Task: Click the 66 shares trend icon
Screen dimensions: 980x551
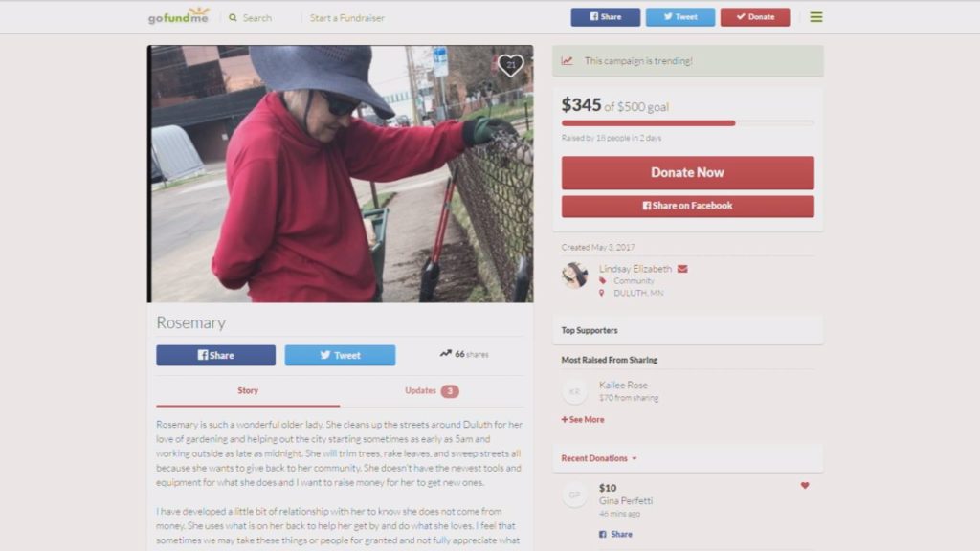Action: coord(445,354)
